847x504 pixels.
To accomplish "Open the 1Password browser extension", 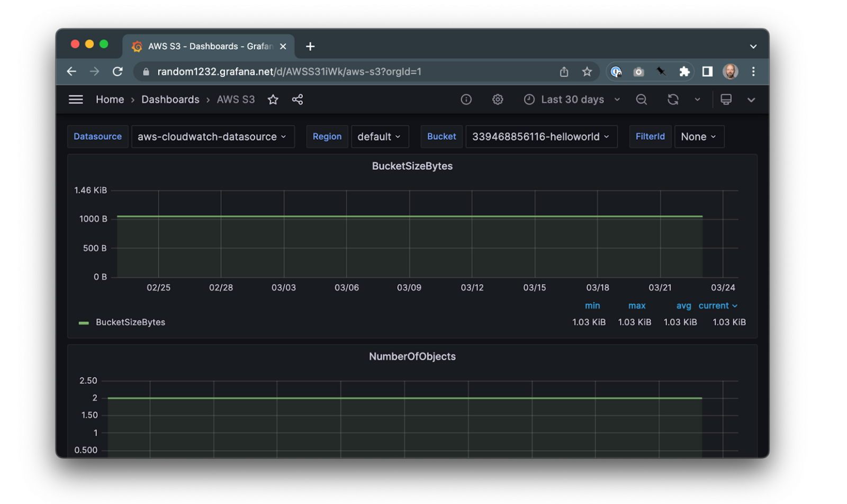I will (616, 71).
